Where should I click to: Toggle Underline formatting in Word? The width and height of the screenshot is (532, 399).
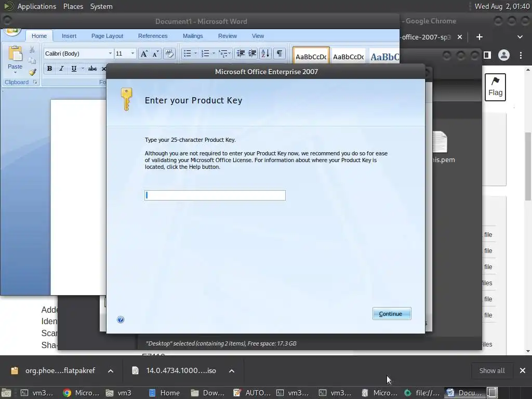click(74, 69)
